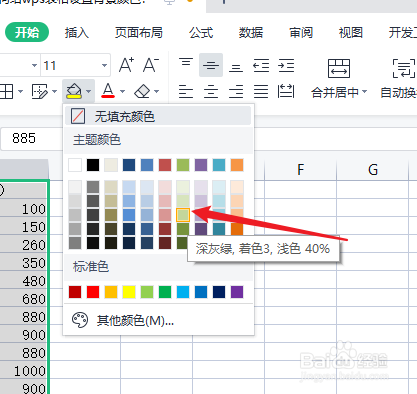
Task: Center text horizontally
Action: coord(211,91)
